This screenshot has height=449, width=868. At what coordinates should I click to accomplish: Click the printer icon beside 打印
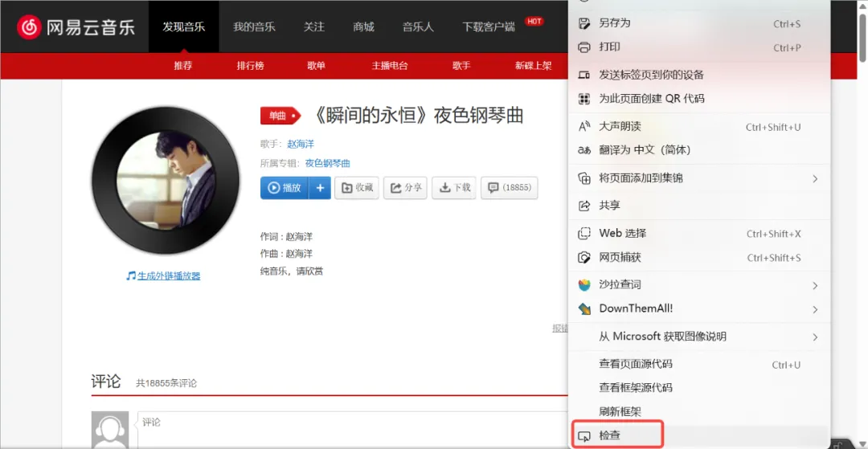tap(584, 47)
